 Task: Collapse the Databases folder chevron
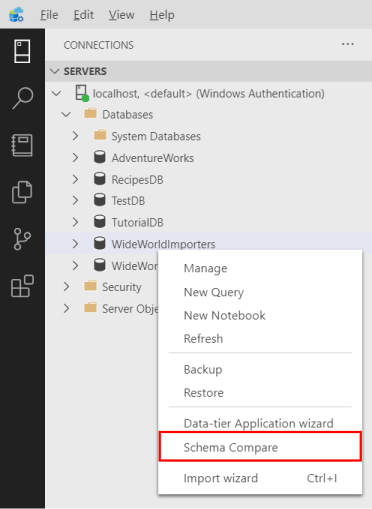point(66,115)
